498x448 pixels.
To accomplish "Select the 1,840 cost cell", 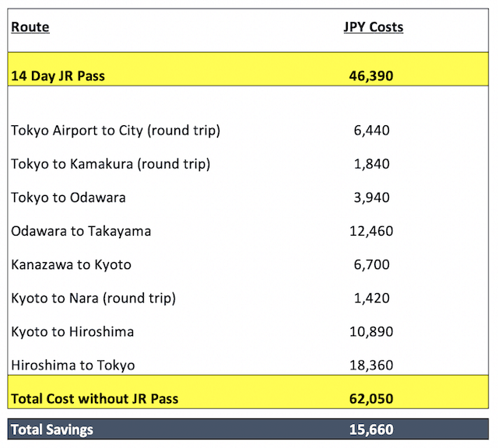I will pyautogui.click(x=372, y=164).
